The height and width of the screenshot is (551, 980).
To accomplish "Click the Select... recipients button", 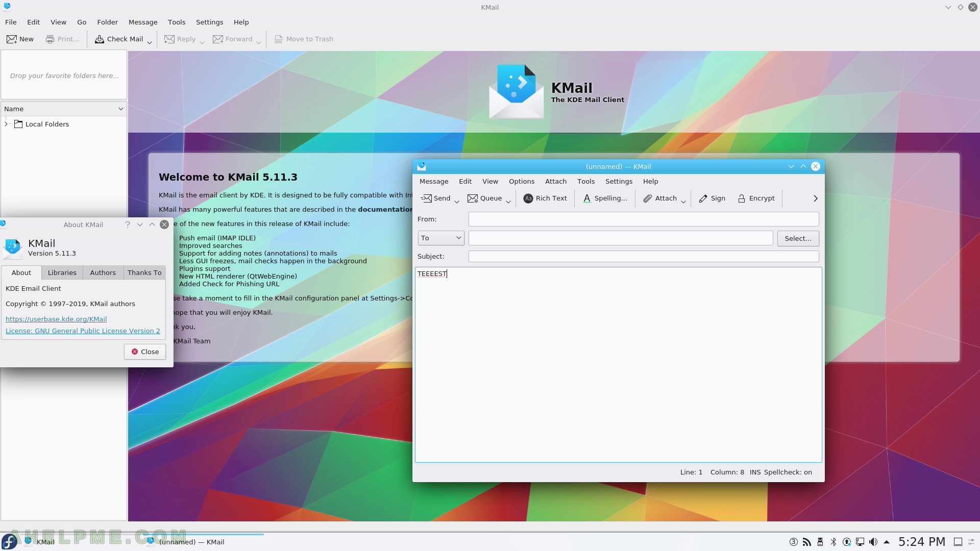I will 798,239.
